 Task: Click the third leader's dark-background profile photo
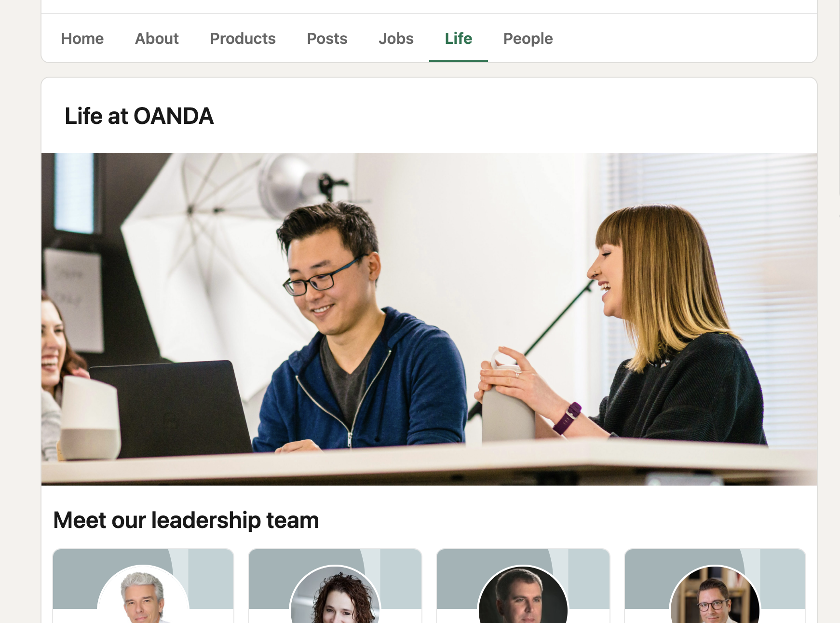(x=523, y=595)
